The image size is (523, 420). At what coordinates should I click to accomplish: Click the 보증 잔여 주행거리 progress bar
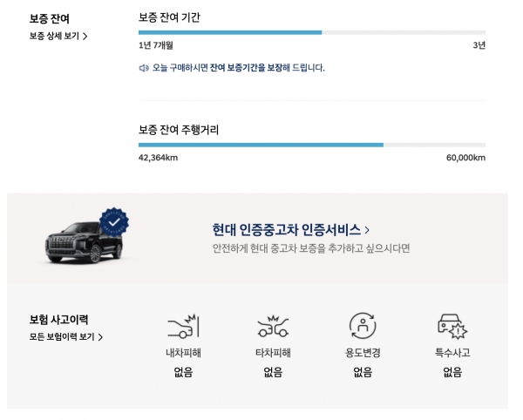pos(311,145)
